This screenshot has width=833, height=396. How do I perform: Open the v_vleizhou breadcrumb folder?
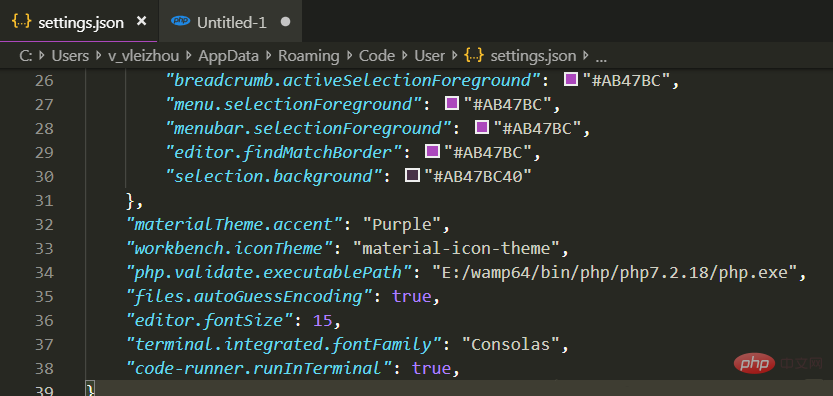point(143,55)
